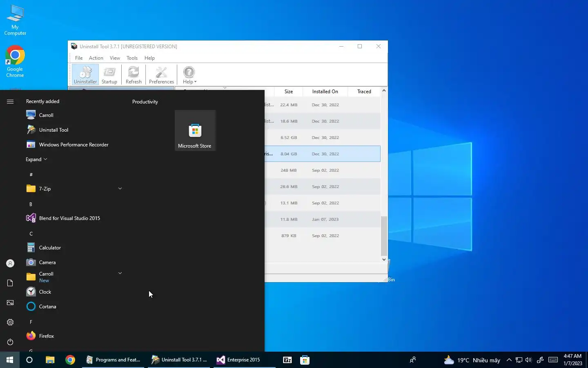The width and height of the screenshot is (588, 368).
Task: Open My Computer desktop icon
Action: (x=15, y=20)
